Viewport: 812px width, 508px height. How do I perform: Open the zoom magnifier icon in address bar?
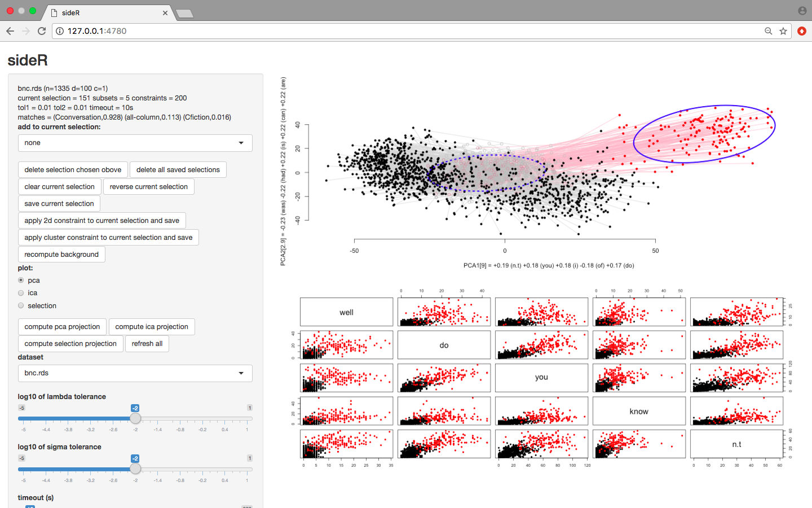point(768,31)
